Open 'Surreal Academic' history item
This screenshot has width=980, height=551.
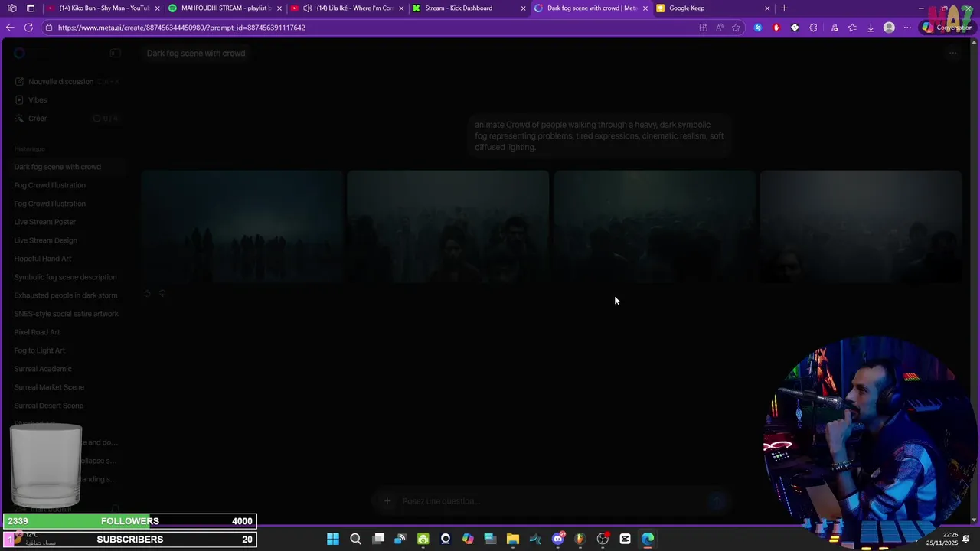(42, 369)
